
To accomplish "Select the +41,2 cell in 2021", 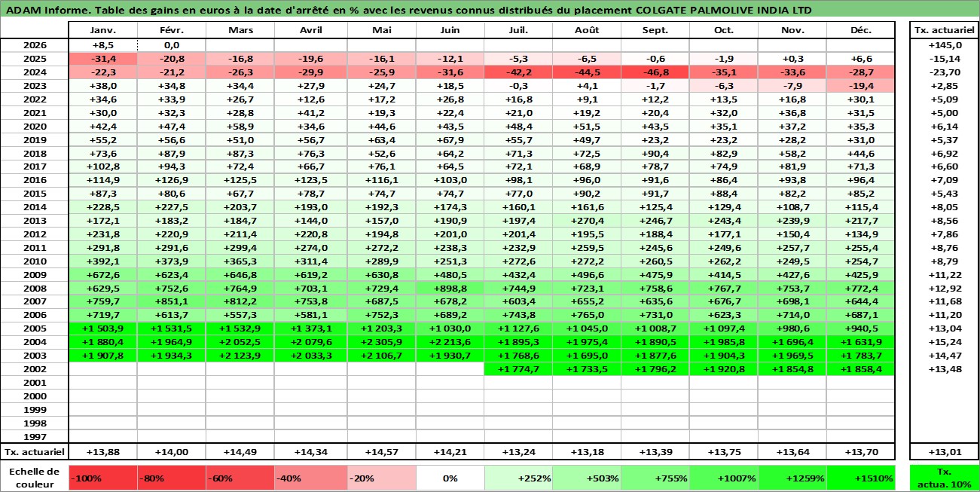I will (x=310, y=112).
